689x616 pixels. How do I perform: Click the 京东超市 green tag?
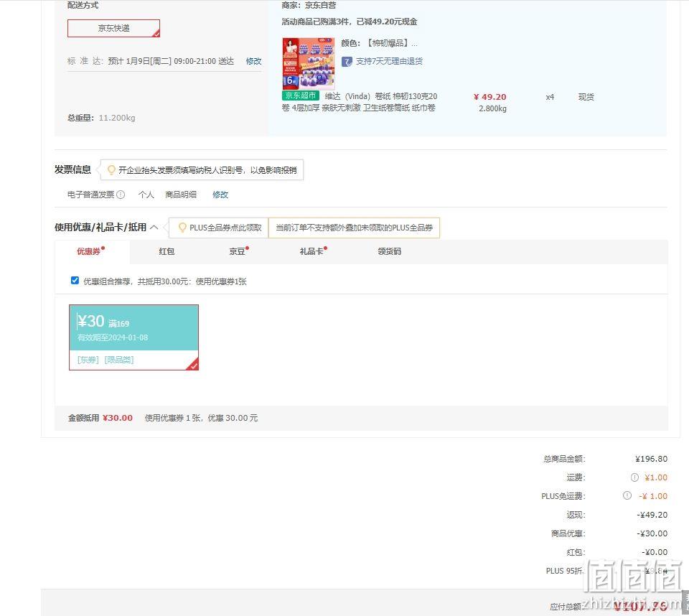click(x=301, y=95)
